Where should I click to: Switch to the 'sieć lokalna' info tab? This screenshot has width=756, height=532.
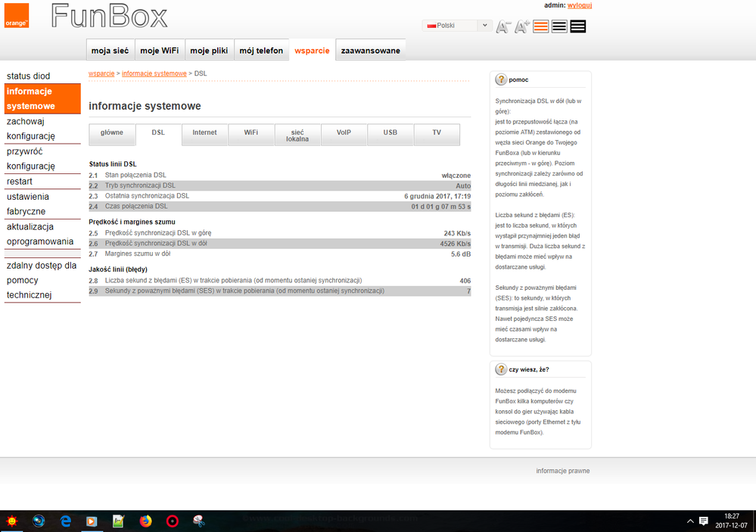click(297, 134)
